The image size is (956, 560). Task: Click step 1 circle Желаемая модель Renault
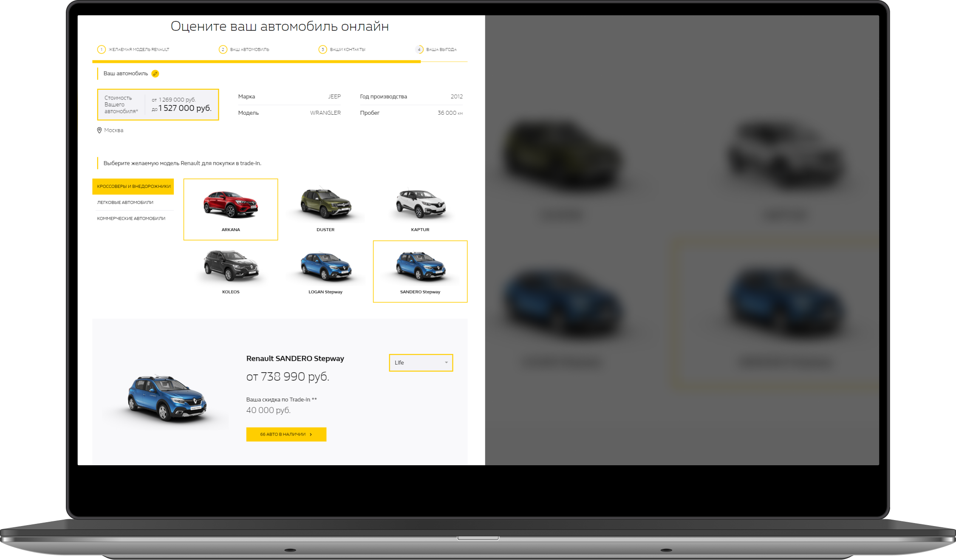point(102,49)
